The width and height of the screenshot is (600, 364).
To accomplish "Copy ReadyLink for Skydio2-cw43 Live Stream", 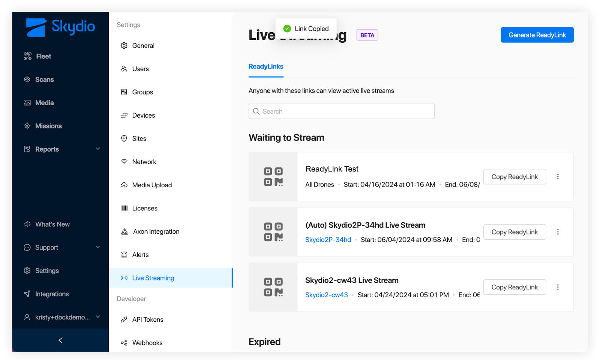I will [514, 287].
